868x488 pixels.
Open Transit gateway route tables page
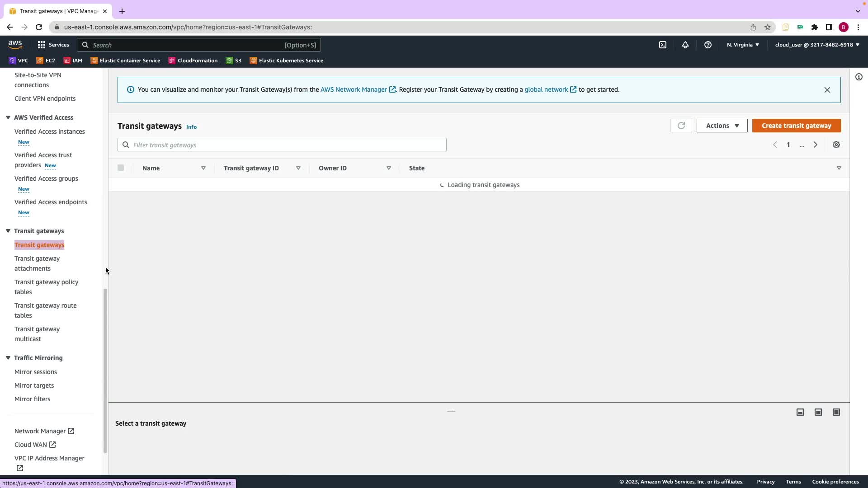point(45,310)
